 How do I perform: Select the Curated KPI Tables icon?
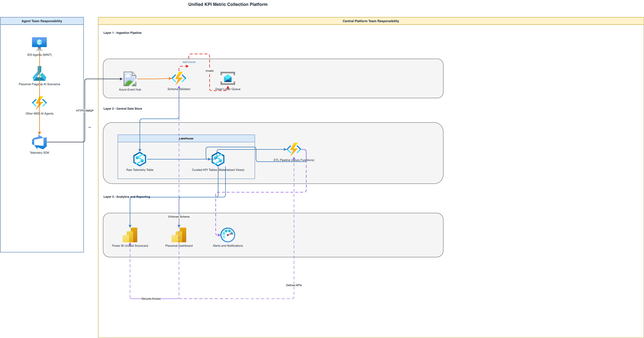click(x=218, y=159)
